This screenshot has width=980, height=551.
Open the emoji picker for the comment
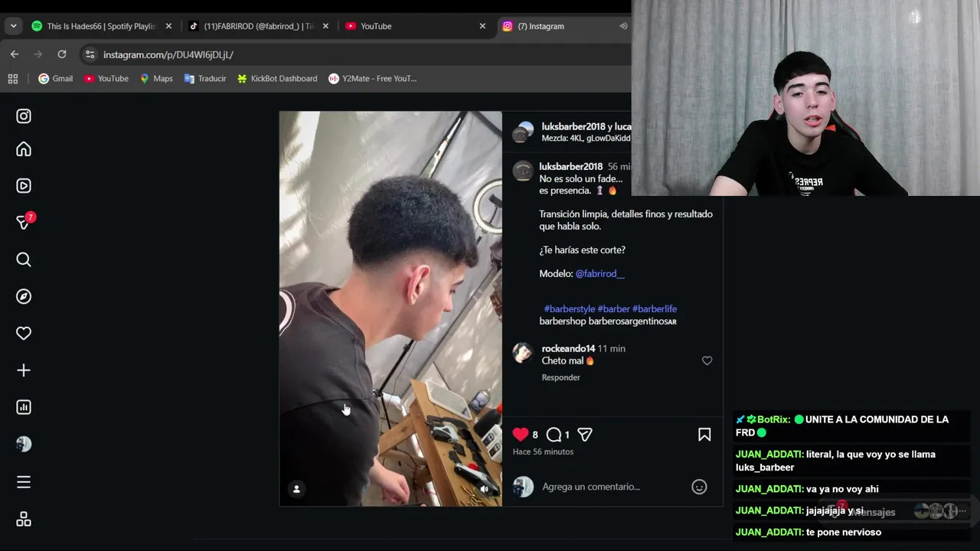click(699, 487)
